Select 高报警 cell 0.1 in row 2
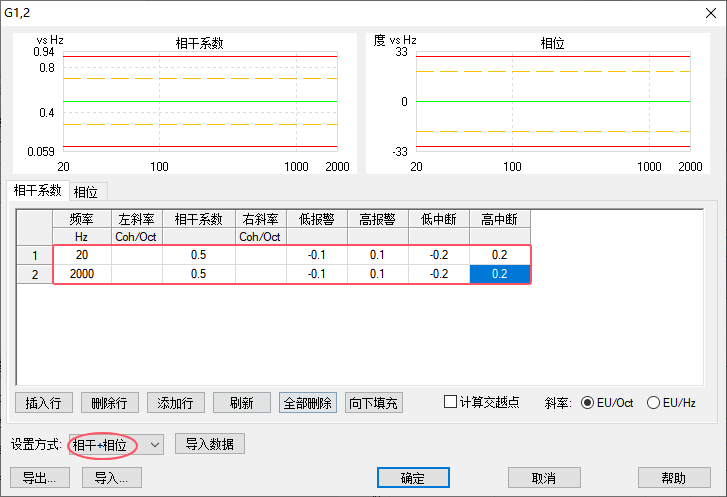This screenshot has width=727, height=497. [378, 274]
